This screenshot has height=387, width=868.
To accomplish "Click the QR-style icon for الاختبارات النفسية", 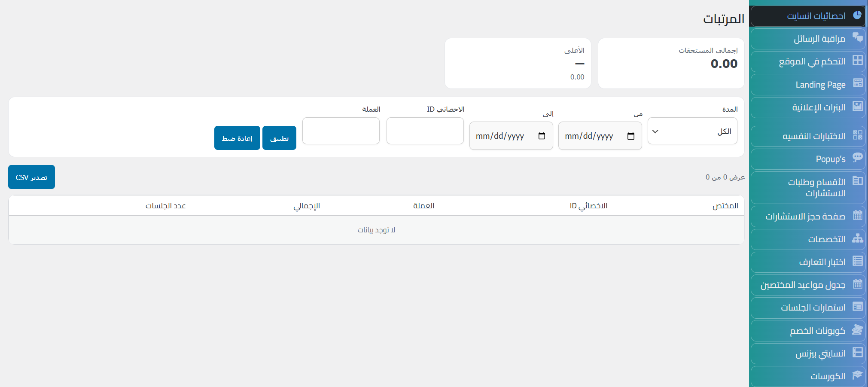I will click(857, 135).
